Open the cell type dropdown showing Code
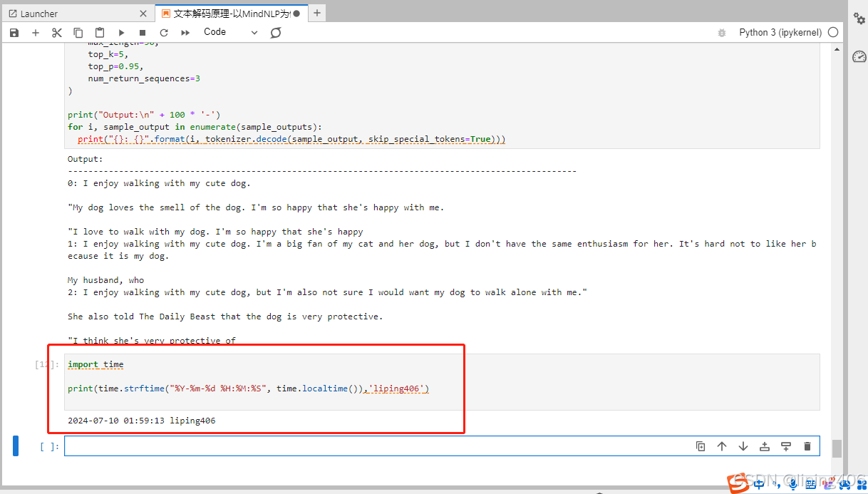Image resolution: width=868 pixels, height=494 pixels. click(x=231, y=32)
